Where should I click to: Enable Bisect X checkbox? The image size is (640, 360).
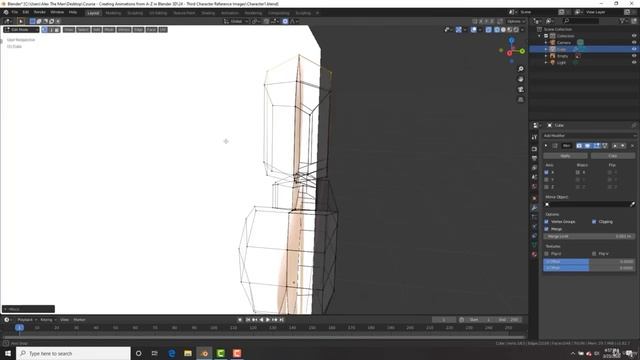[578, 172]
